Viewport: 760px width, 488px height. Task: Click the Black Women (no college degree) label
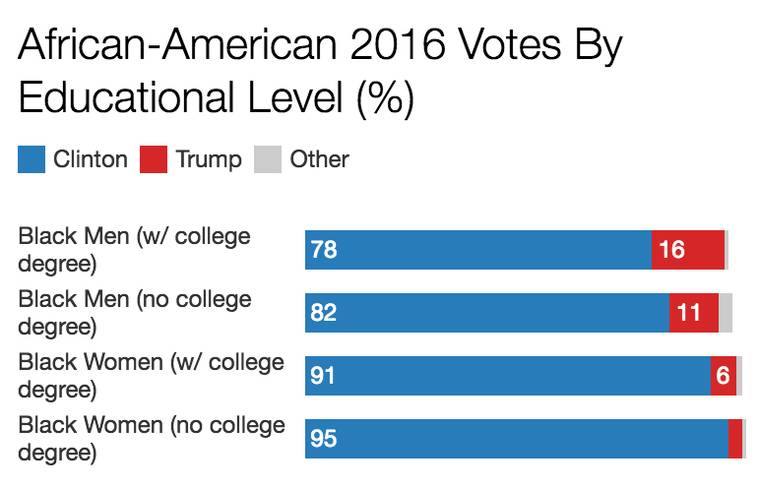coord(152,439)
